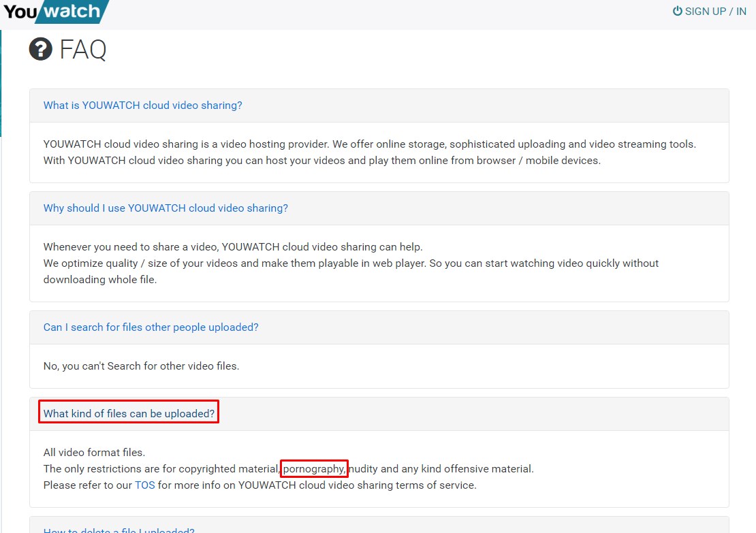756x533 pixels.
Task: Click the 'YOUWATCH cloud video sharing is a video hosting provider' sentence
Action: point(186,144)
